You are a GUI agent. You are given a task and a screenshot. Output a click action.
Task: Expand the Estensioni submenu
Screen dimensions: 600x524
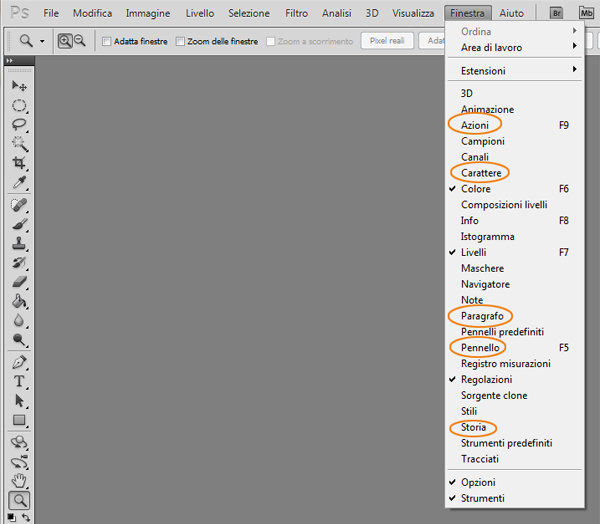point(515,71)
